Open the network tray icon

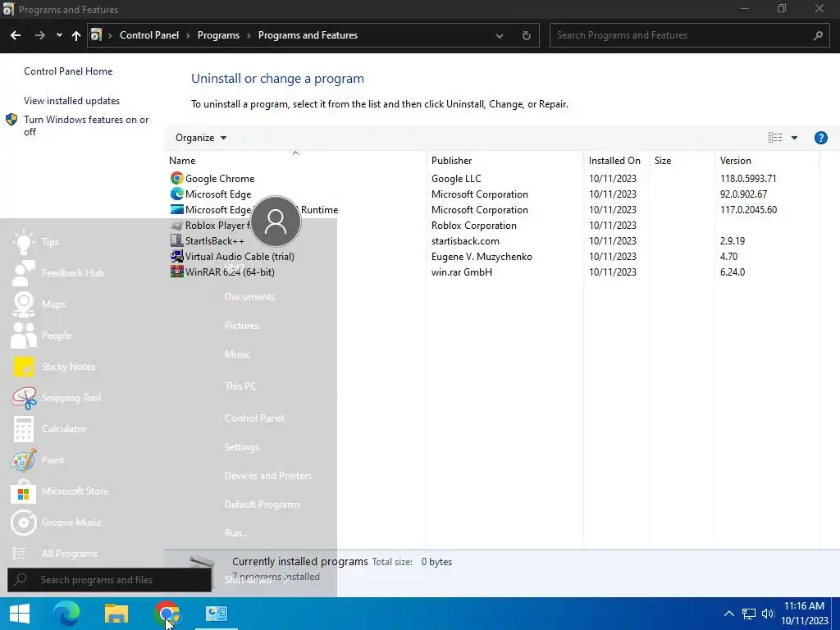click(x=748, y=614)
